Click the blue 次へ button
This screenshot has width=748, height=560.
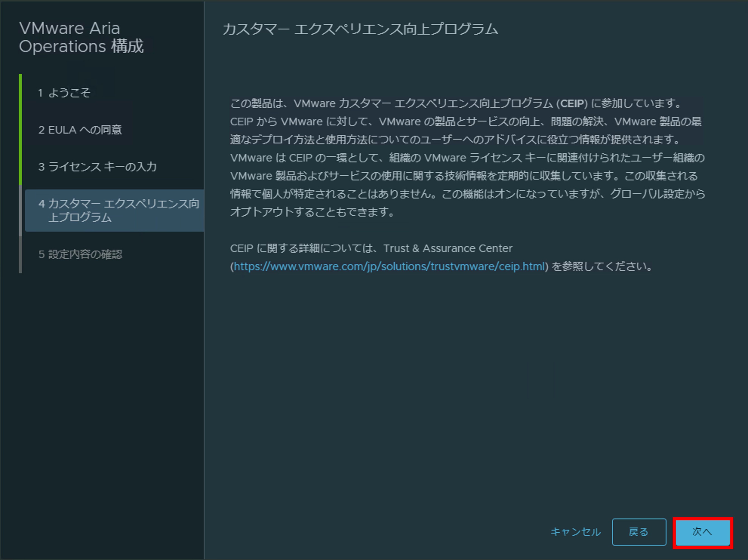pyautogui.click(x=702, y=532)
